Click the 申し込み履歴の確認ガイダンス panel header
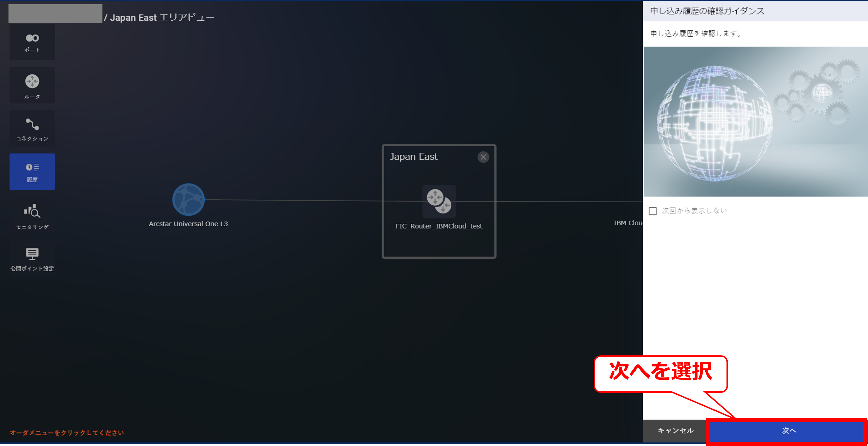 707,11
